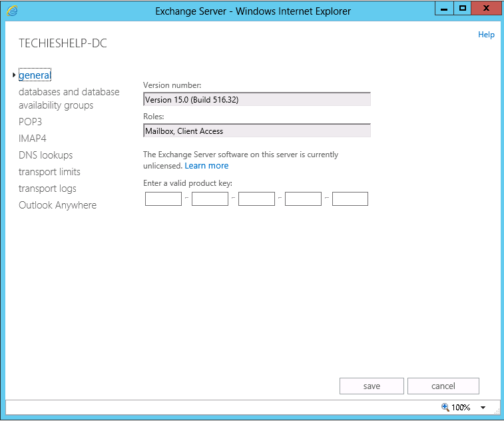Focus the fourth product key box
This screenshot has height=421, width=504.
(303, 199)
